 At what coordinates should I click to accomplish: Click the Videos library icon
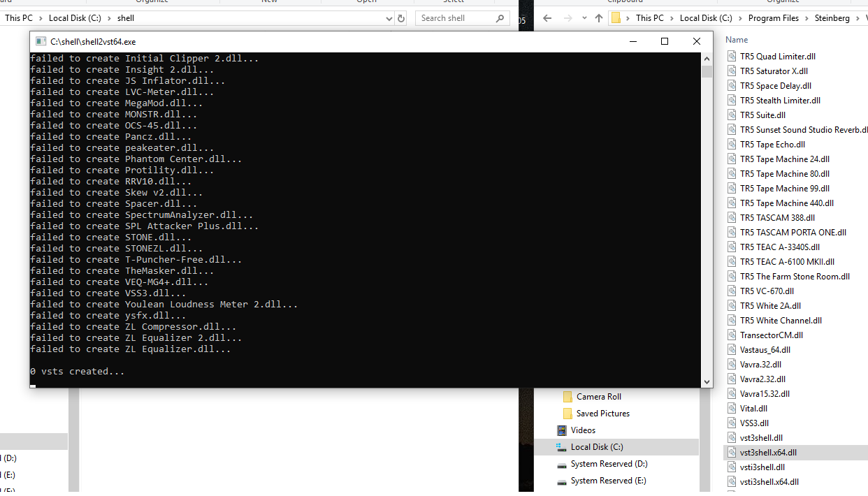pyautogui.click(x=562, y=430)
